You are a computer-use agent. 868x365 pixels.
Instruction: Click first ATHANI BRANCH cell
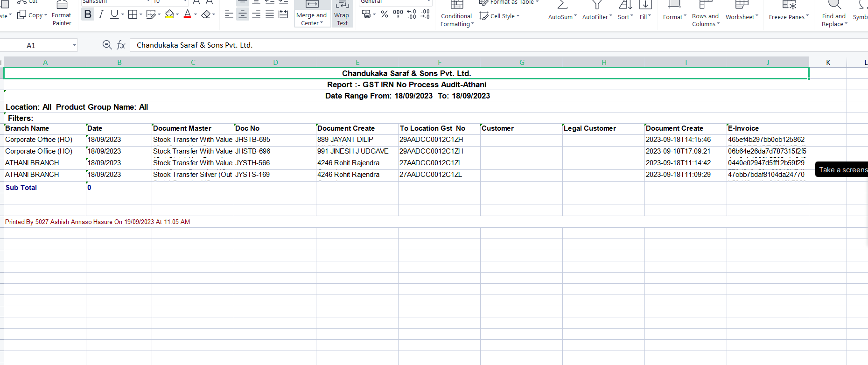[45, 163]
